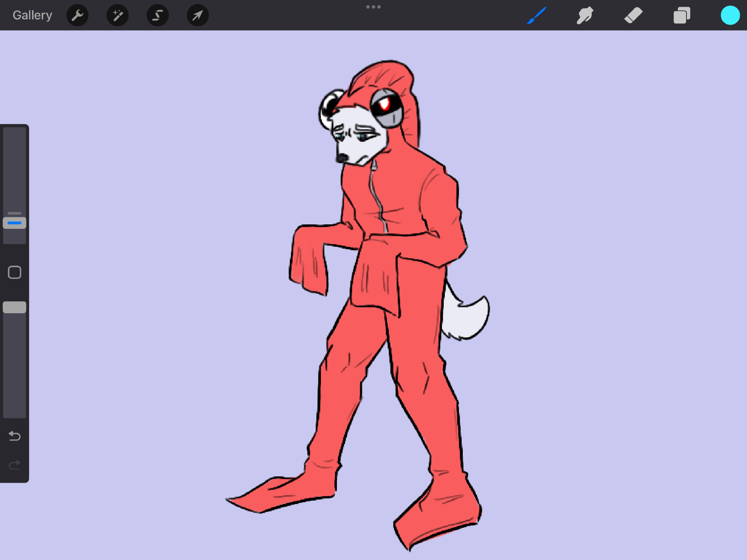This screenshot has height=560, width=747.
Task: Tap the Undo arrow
Action: coord(15,436)
